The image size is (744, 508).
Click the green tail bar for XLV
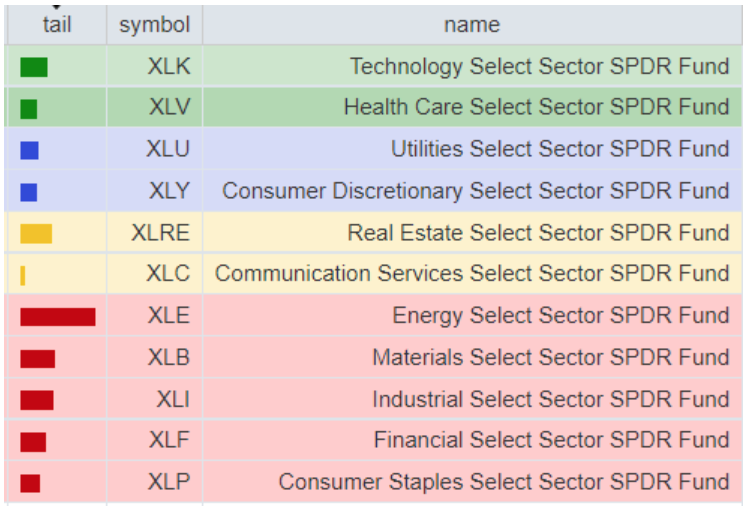[x=28, y=108]
